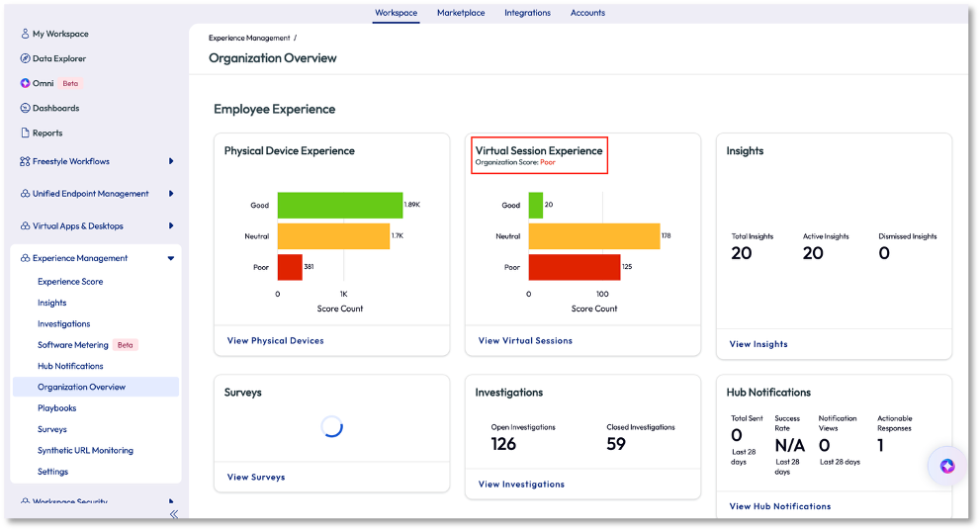Image resolution: width=980 pixels, height=531 pixels.
Task: Open Software Metering in the sidebar
Action: (73, 345)
